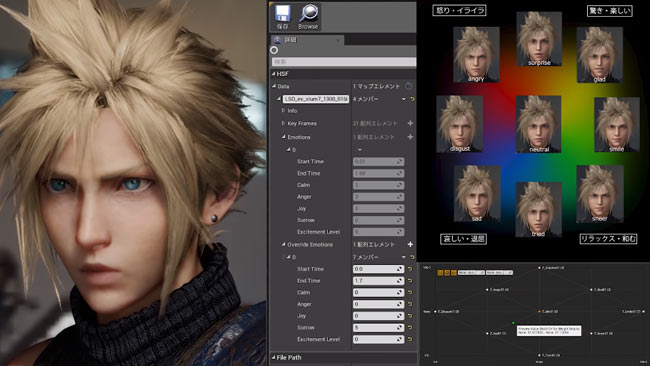The height and width of the screenshot is (366, 650).
Task: Open dropdown arrow beside 7 メンバー
Action: tap(403, 257)
